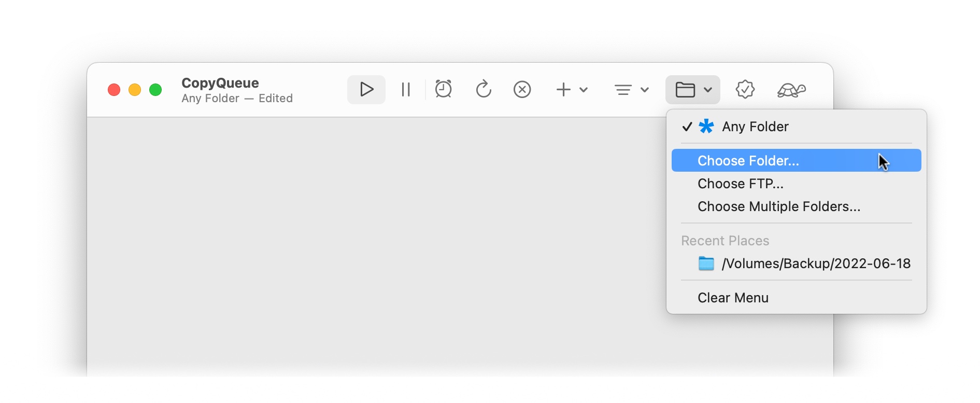Pause the copy queue
The image size is (980, 403).
tap(406, 90)
